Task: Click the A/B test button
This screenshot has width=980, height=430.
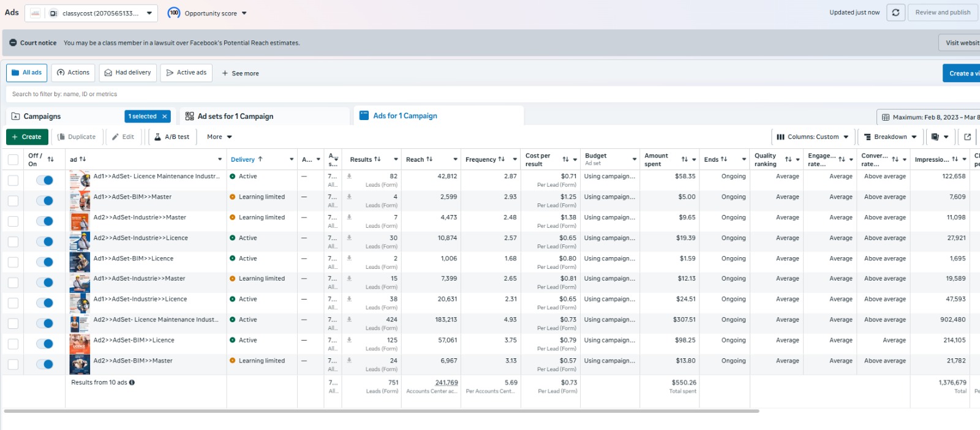Action: 171,137
